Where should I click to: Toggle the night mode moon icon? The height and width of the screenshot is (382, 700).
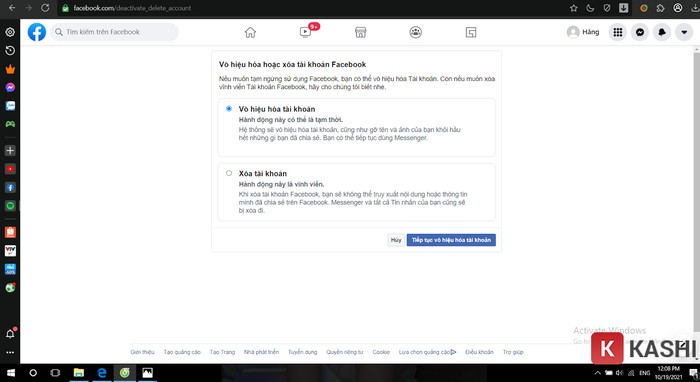(x=590, y=8)
